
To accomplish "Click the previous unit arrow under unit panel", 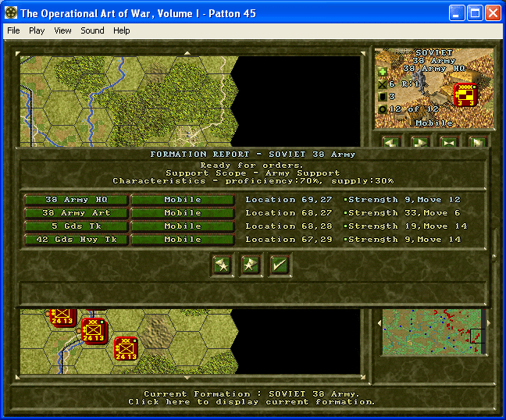I will pyautogui.click(x=391, y=142).
